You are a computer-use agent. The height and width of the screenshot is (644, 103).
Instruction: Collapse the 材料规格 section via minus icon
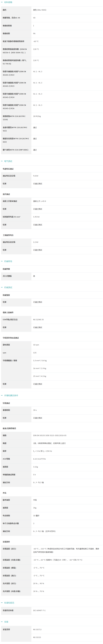2,2
